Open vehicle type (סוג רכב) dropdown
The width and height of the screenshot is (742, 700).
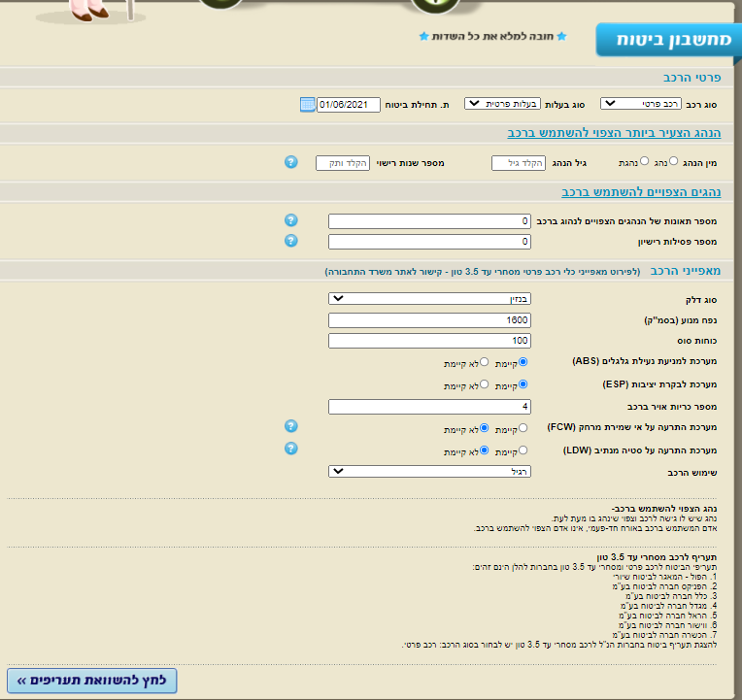click(641, 104)
